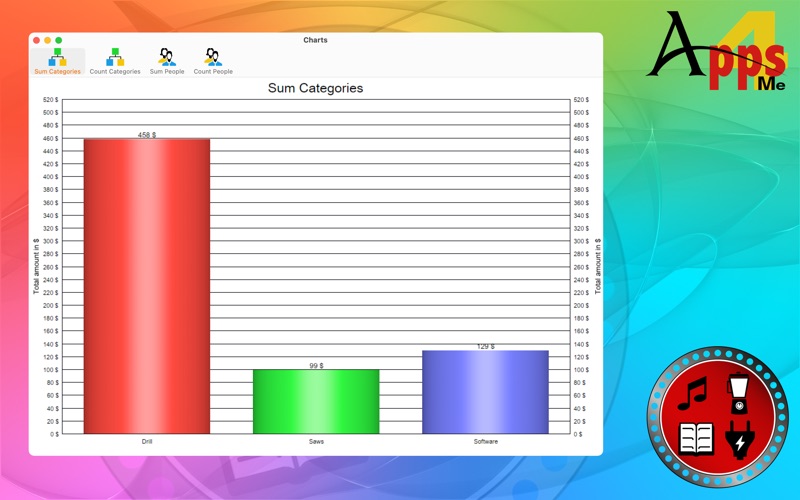Screen dimensions: 800x500
Task: Click the music note icon in badge
Action: click(692, 393)
